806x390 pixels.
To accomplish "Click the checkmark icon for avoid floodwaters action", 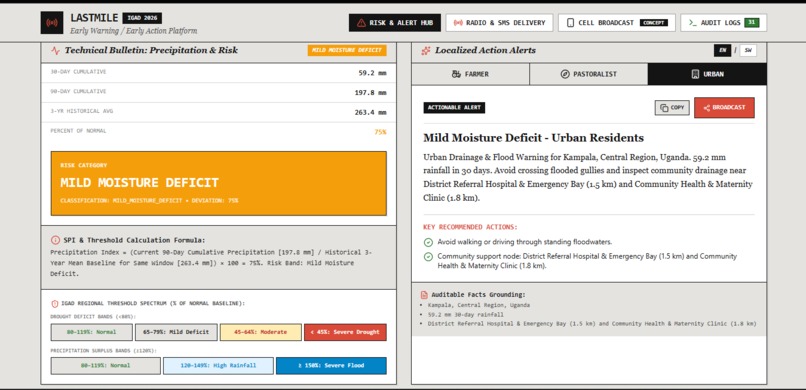I will 428,242.
